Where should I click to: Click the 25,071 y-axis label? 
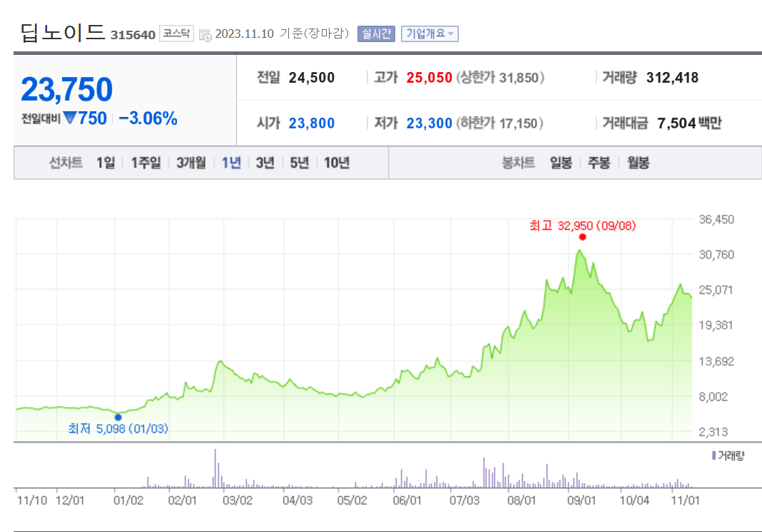click(716, 290)
